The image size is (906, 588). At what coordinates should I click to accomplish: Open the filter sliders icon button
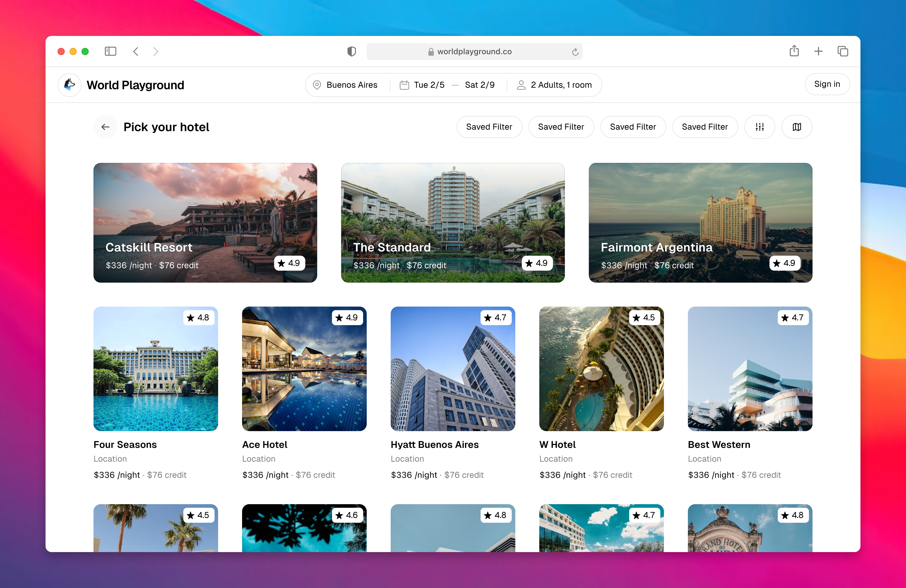tap(759, 127)
